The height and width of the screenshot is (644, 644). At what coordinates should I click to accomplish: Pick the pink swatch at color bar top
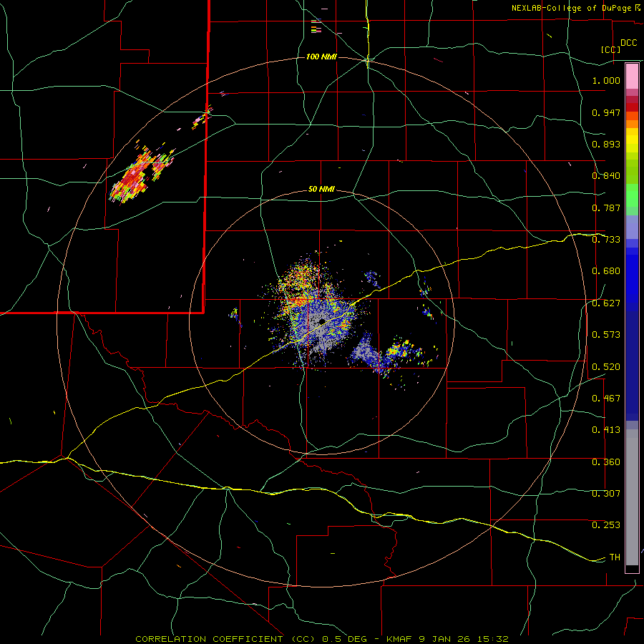(x=632, y=77)
